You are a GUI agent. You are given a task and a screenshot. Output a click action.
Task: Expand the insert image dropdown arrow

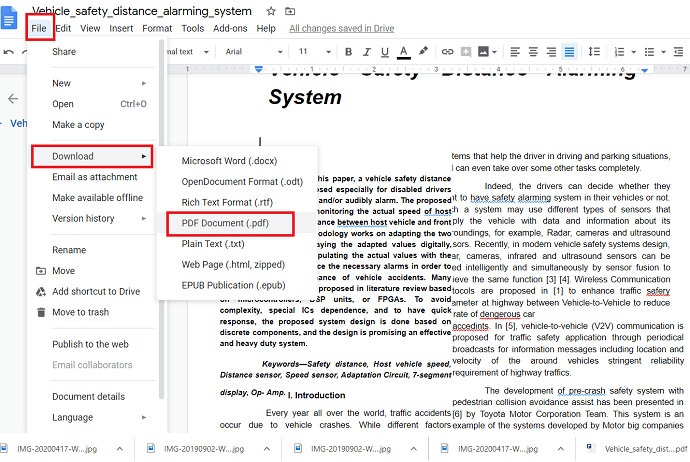(495, 52)
